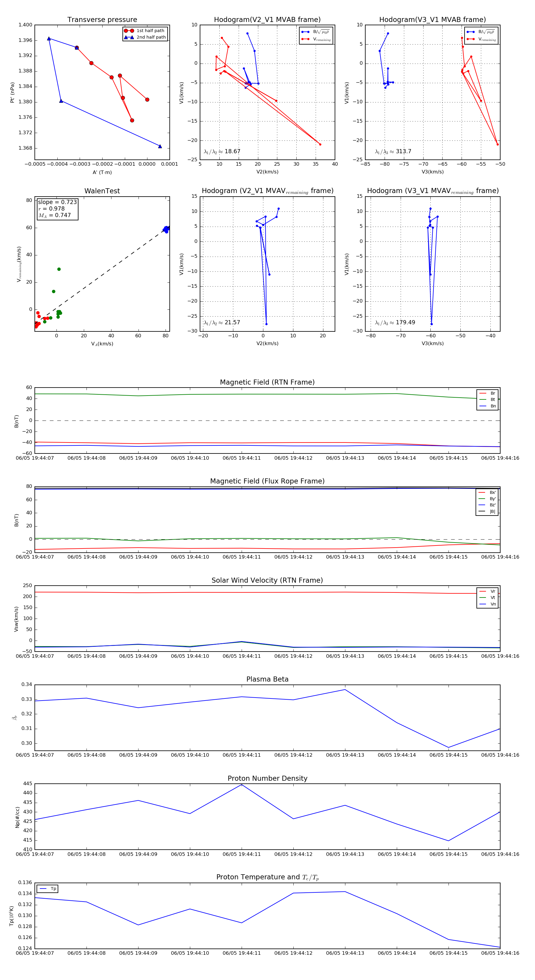Viewport: 535px width, 980px height.
Task: Select the Br legend entry
Action: (x=487, y=393)
